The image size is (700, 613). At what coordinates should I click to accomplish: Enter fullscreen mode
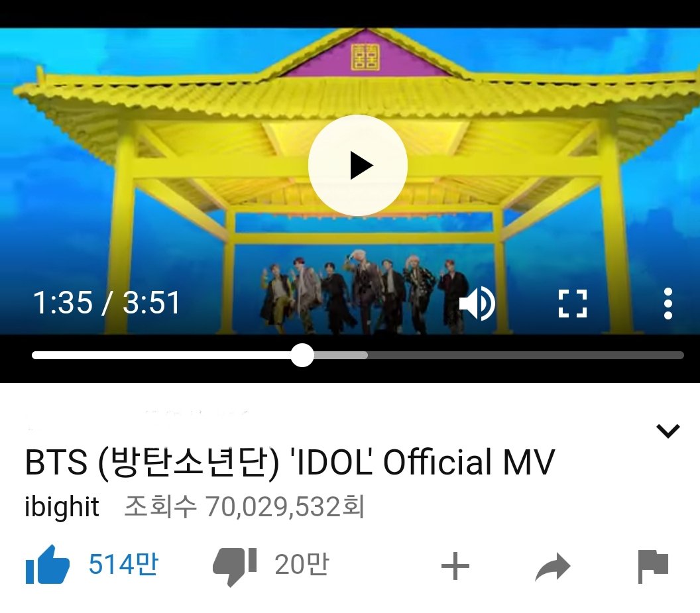573,304
